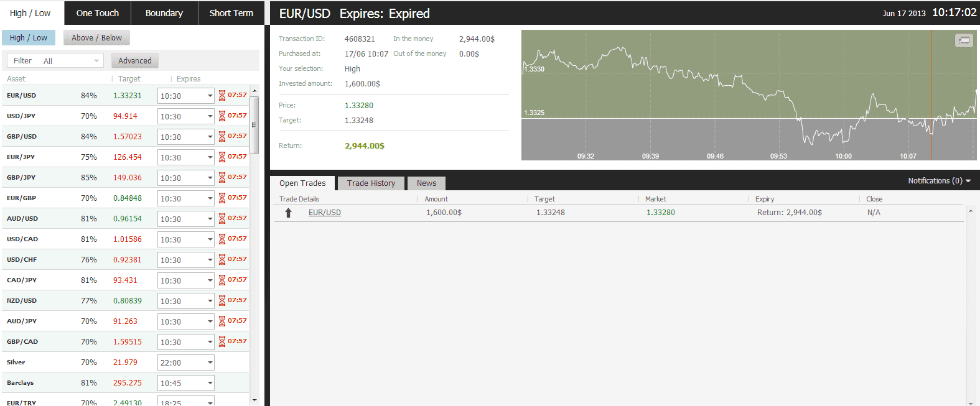Click the hourglass icon on GBP/USD row
Viewport: 980px width, 406px height.
(222, 137)
